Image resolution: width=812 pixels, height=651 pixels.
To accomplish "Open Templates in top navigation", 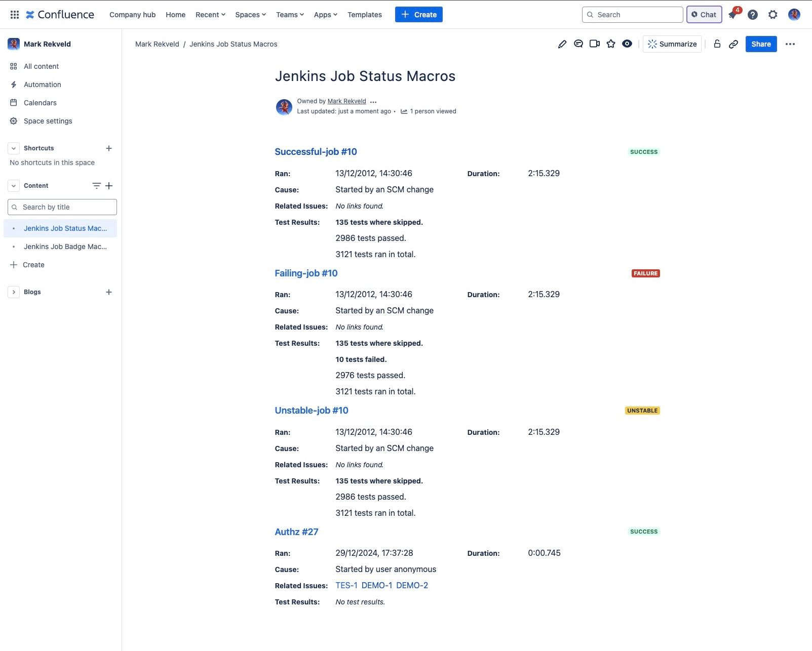I will [365, 15].
